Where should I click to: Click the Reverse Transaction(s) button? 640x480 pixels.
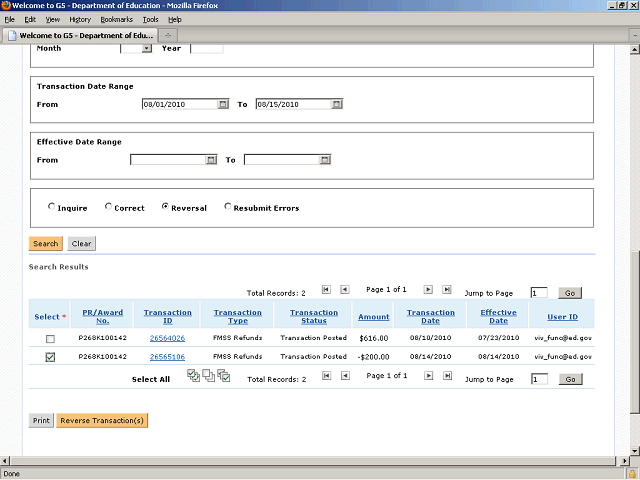(x=102, y=421)
